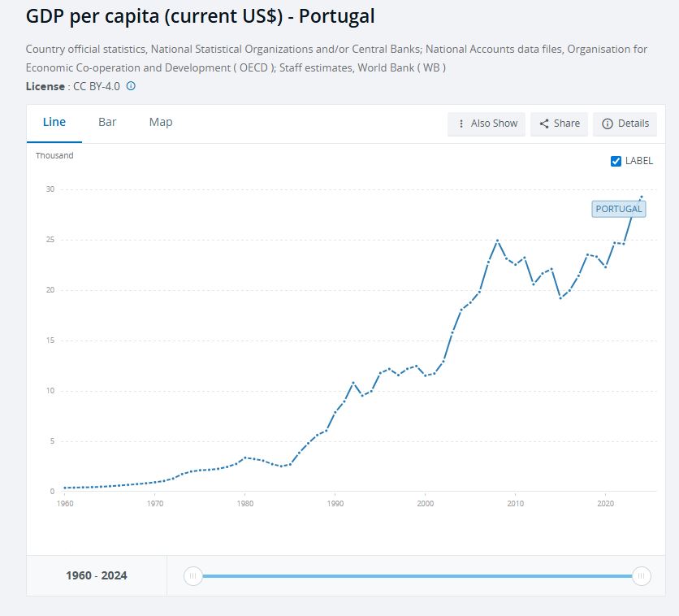Click the info icon beside CC BY-4.0
The height and width of the screenshot is (616, 679).
click(x=131, y=86)
